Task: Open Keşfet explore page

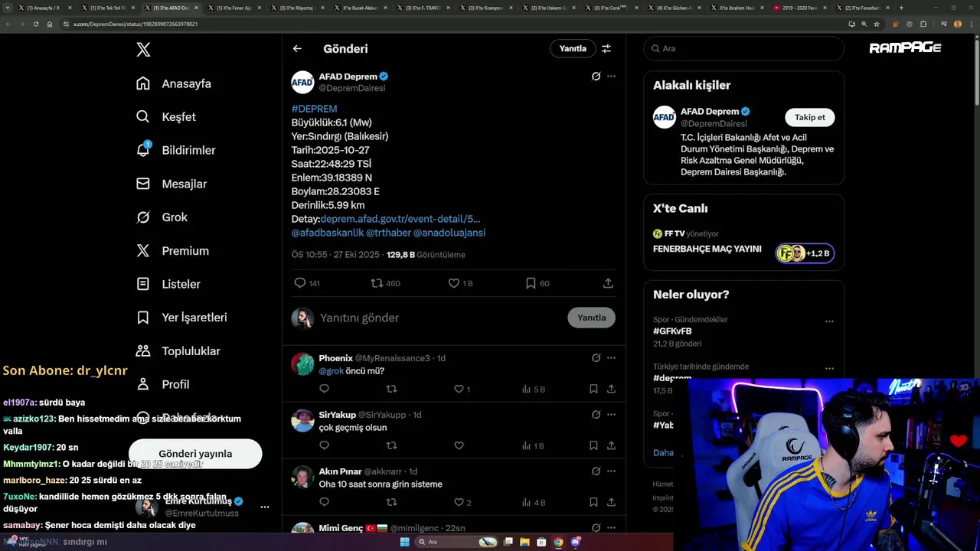Action: tap(166, 117)
